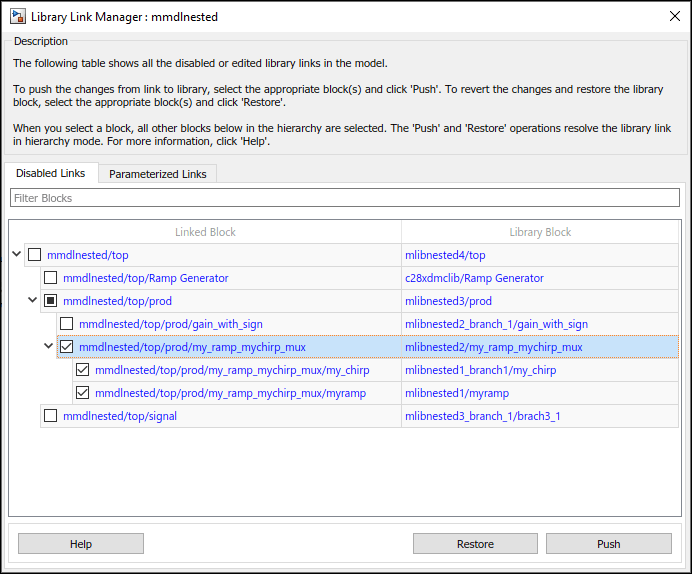Select the Disabled Links tab
The width and height of the screenshot is (692, 574).
click(51, 173)
